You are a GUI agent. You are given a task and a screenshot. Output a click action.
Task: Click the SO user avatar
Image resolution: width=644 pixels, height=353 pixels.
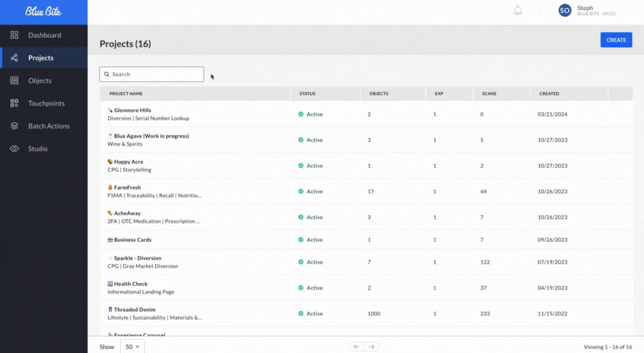[565, 11]
